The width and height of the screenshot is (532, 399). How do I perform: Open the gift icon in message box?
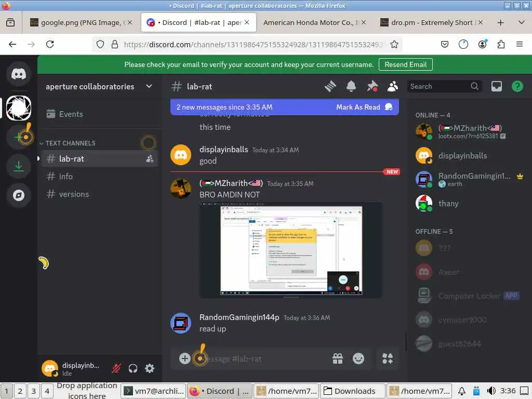338,358
